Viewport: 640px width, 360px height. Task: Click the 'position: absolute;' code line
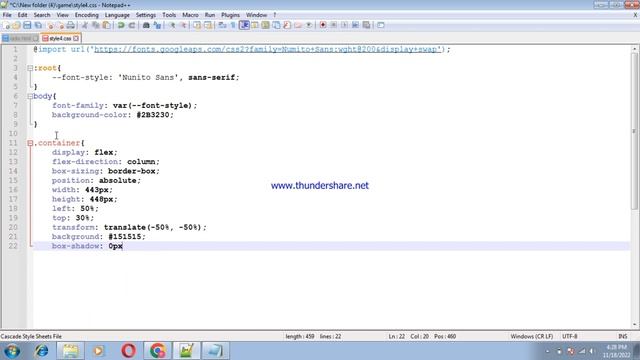96,180
